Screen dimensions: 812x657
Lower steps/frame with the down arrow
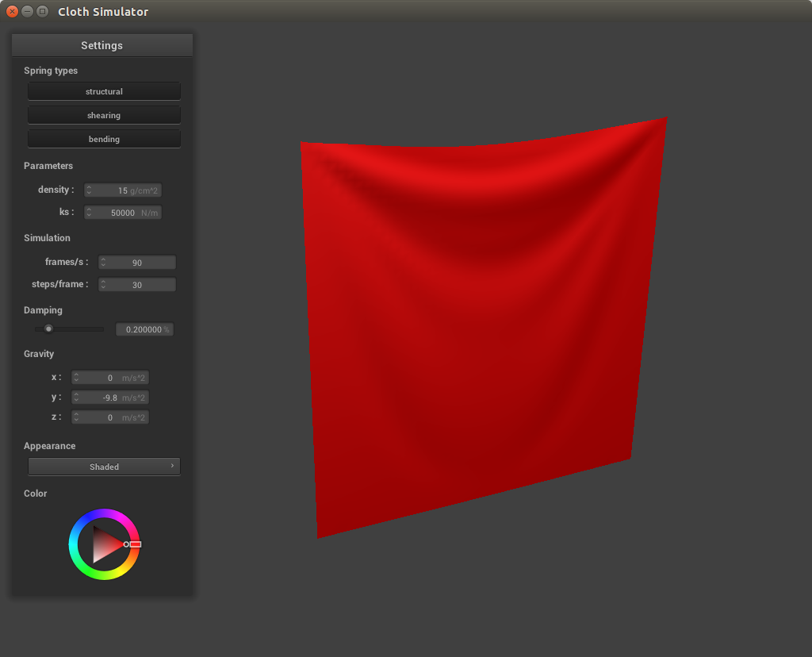pyautogui.click(x=104, y=287)
